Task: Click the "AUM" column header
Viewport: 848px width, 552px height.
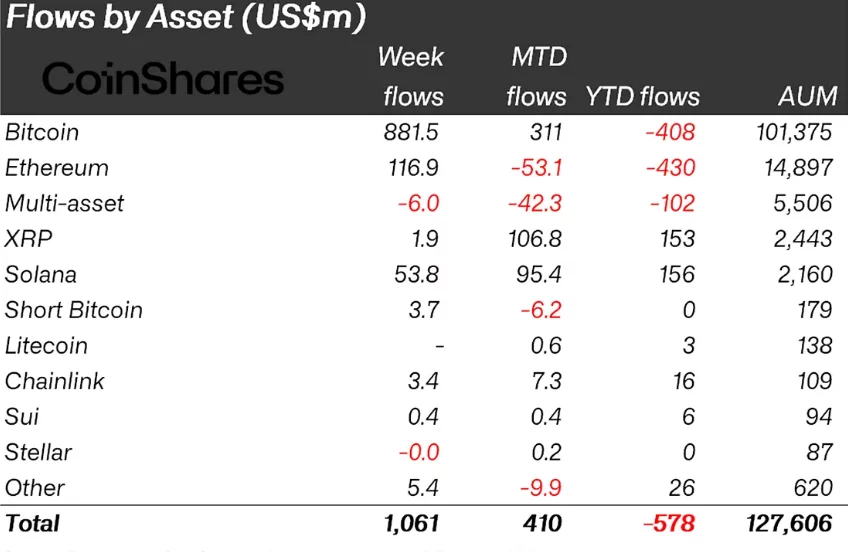Action: coord(804,97)
